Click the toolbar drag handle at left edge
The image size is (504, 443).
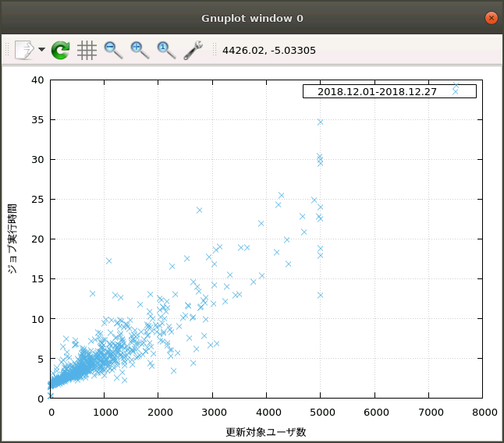(x=7, y=51)
